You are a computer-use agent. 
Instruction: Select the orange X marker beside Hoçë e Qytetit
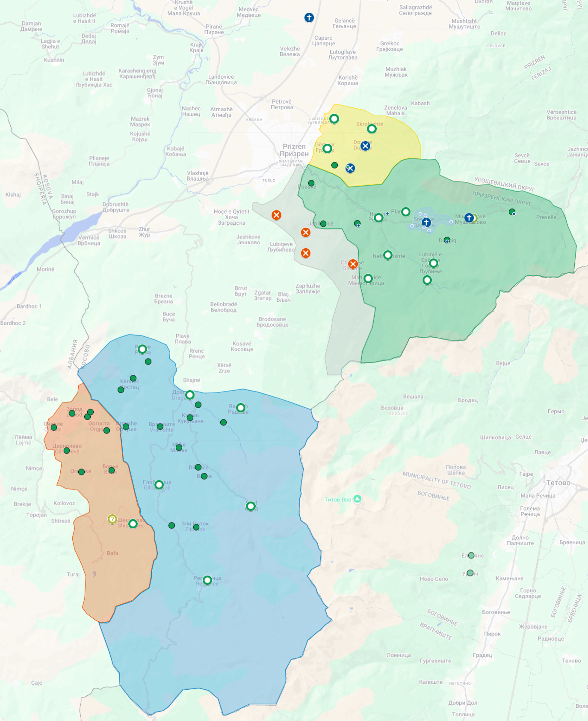277,215
